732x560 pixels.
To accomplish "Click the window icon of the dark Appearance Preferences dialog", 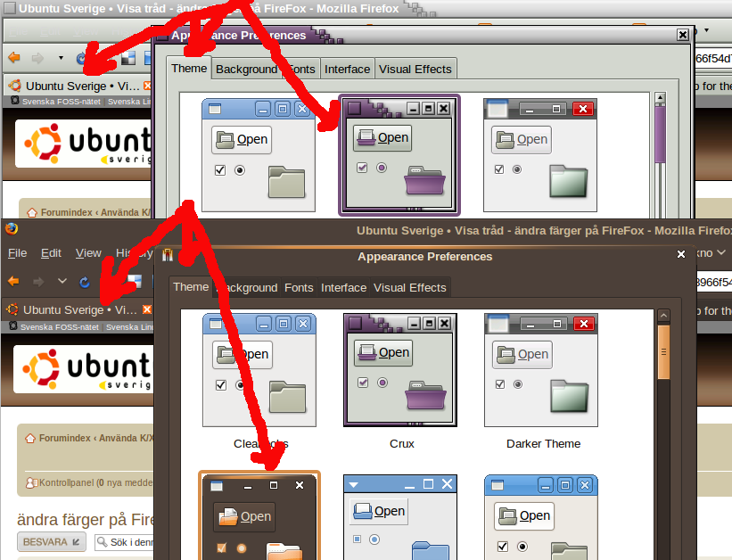I will (x=168, y=255).
